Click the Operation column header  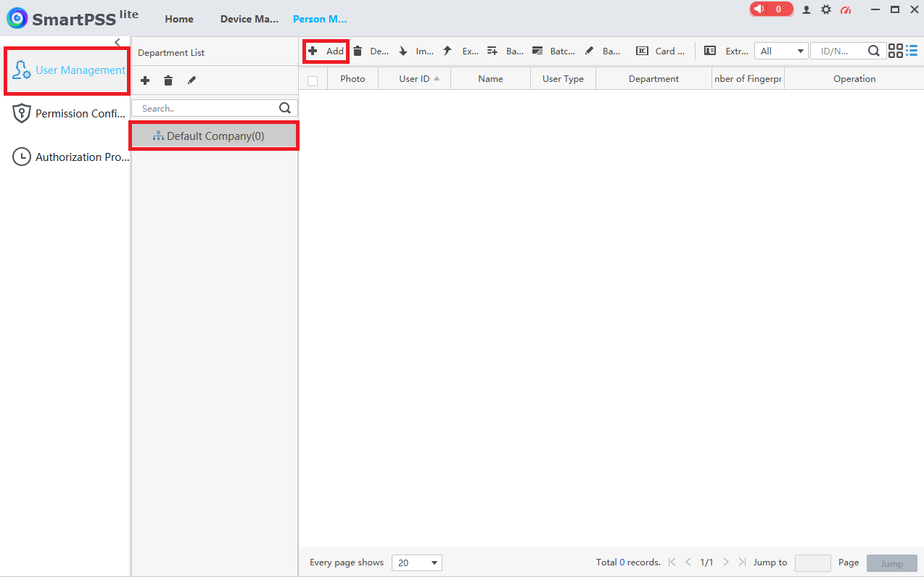pyautogui.click(x=854, y=79)
